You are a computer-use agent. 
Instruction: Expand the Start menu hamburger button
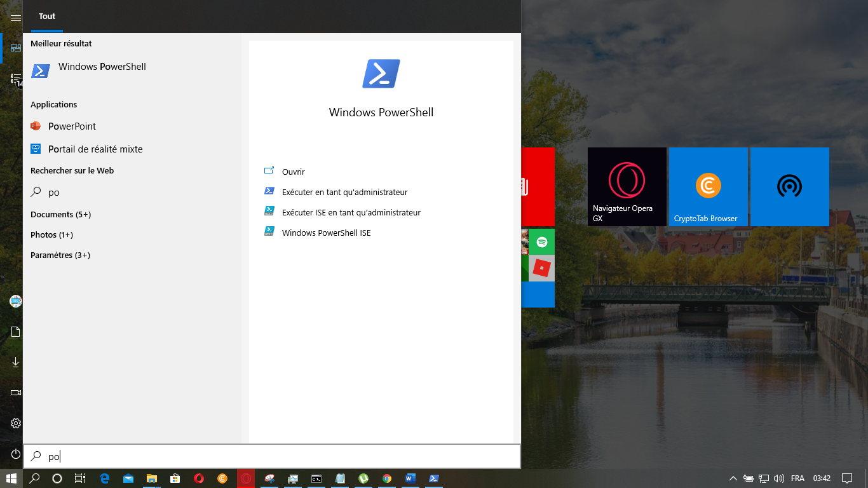[x=16, y=18]
